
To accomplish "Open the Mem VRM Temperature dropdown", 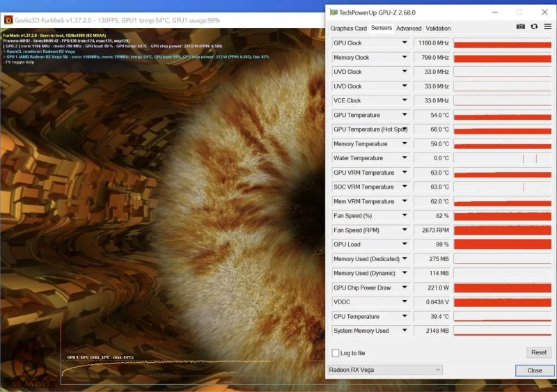I will (x=405, y=201).
